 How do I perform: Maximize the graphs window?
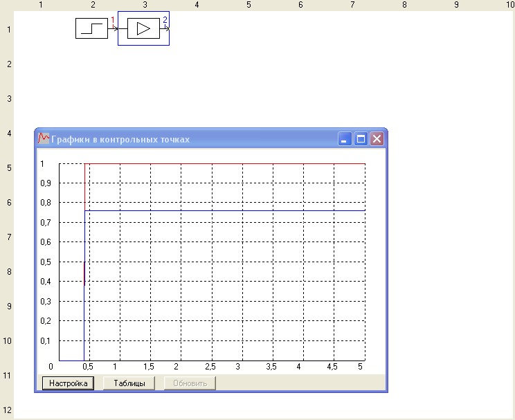pos(361,139)
